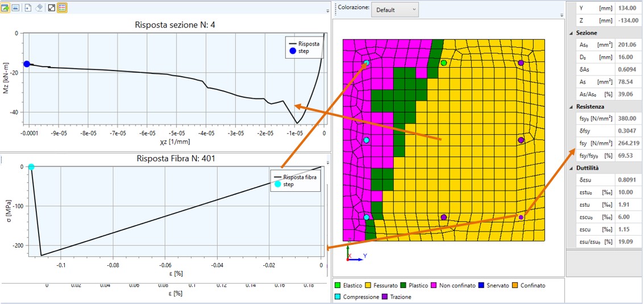Open the Colorazione Default dropdown
This screenshot has height=304, width=644.
point(395,10)
